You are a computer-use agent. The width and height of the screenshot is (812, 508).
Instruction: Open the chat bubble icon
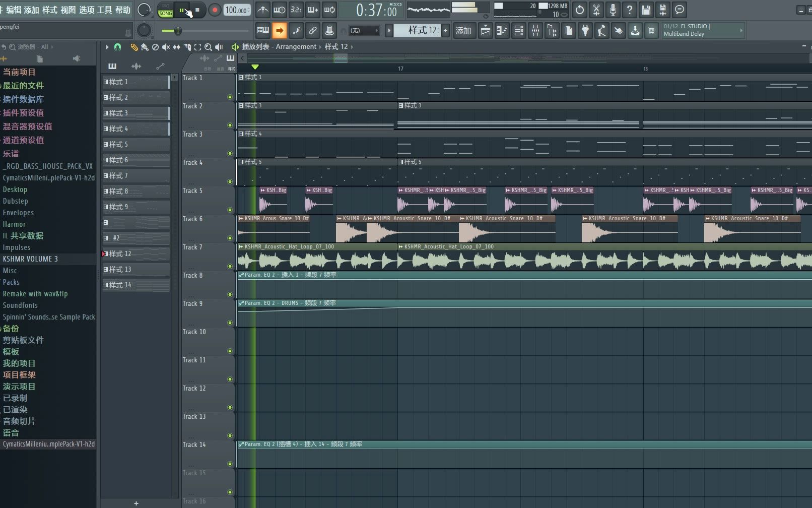pyautogui.click(x=680, y=10)
